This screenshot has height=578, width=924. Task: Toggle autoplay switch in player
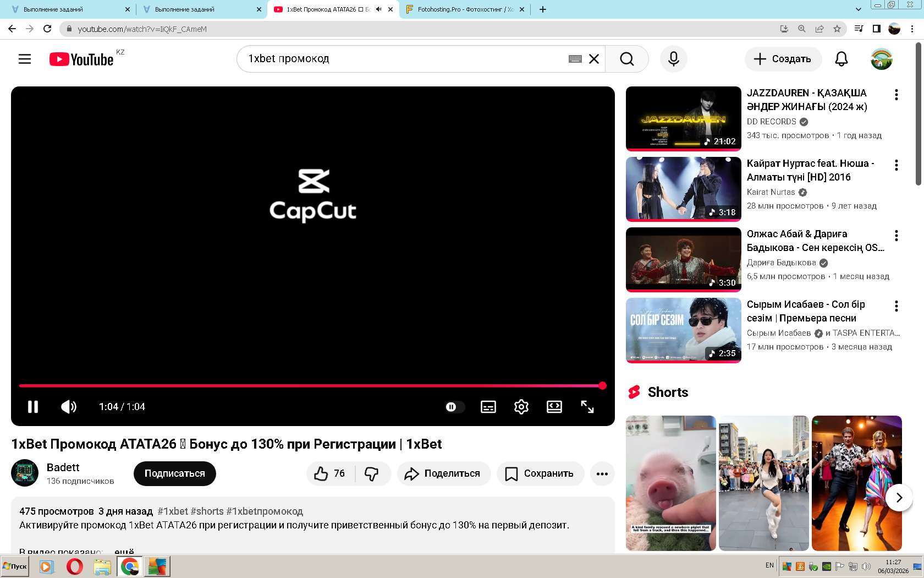(455, 407)
